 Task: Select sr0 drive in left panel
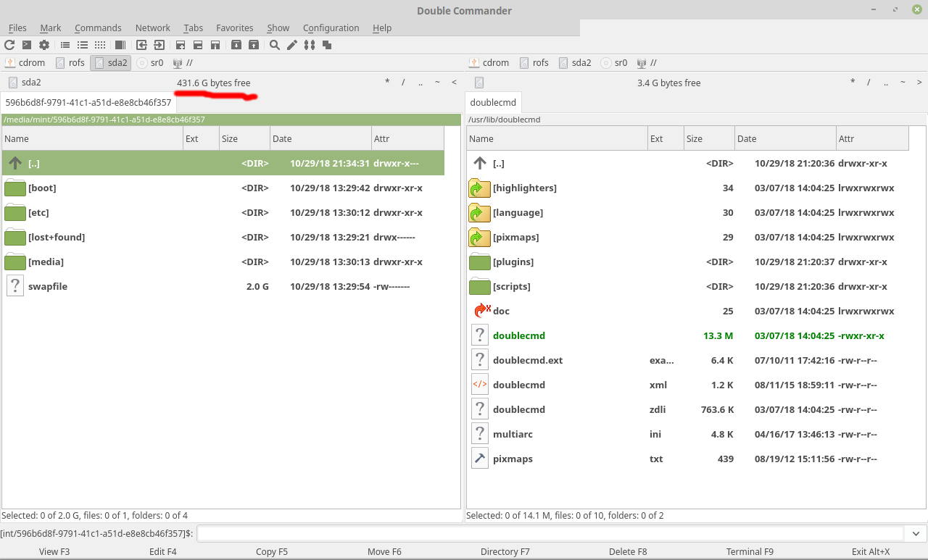pyautogui.click(x=151, y=63)
